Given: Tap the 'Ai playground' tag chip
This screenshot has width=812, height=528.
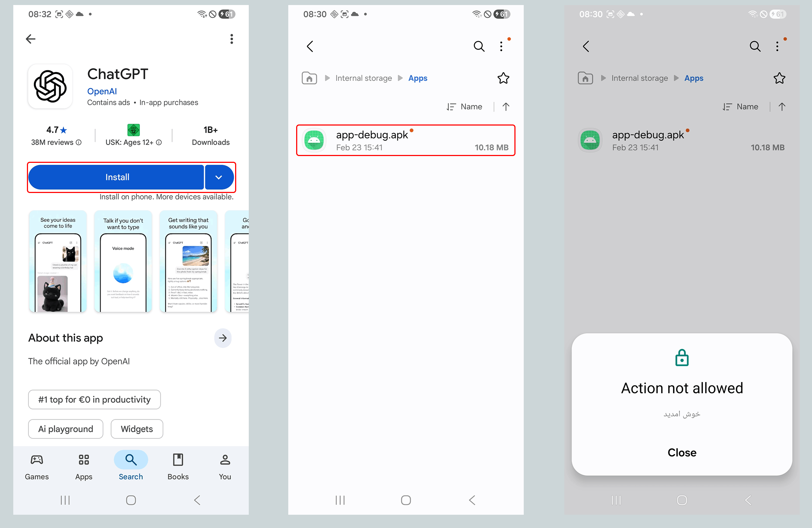Looking at the screenshot, I should click(x=66, y=429).
